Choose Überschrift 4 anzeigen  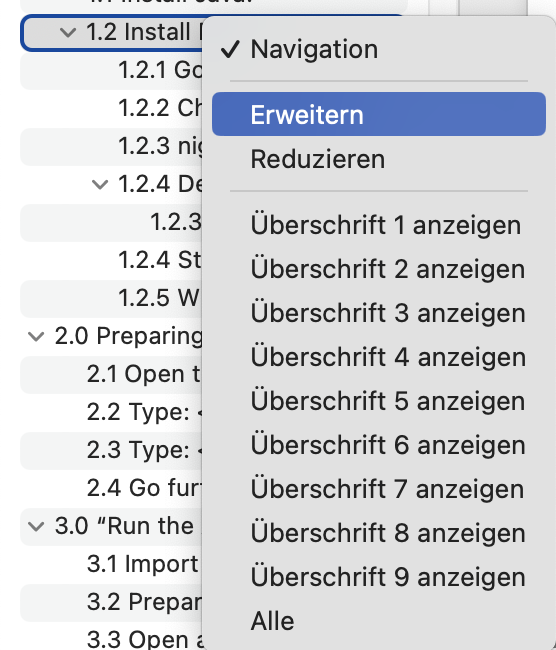tap(379, 357)
